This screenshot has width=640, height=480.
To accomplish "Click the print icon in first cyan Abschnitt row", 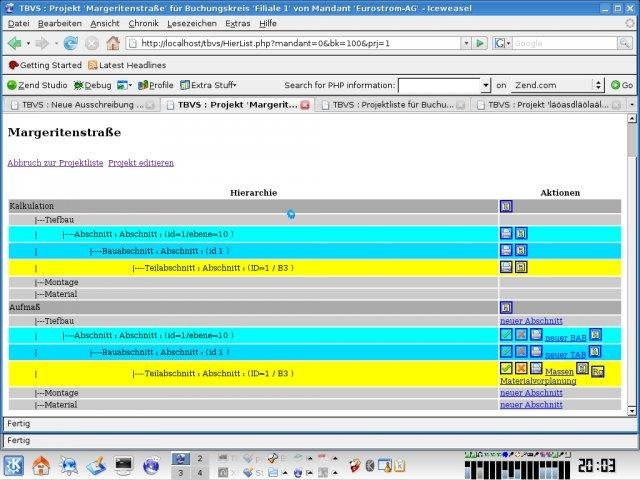I will (506, 233).
